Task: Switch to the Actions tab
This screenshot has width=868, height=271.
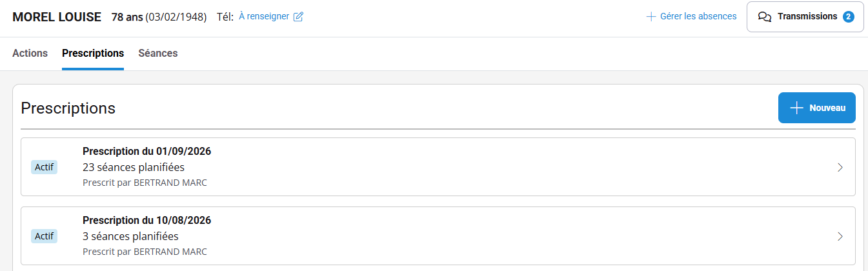Action: pyautogui.click(x=30, y=53)
